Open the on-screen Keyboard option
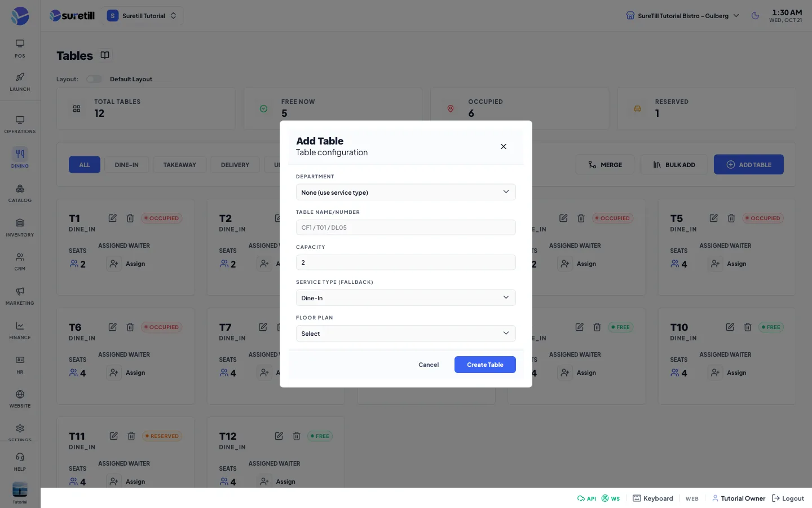 pyautogui.click(x=653, y=498)
